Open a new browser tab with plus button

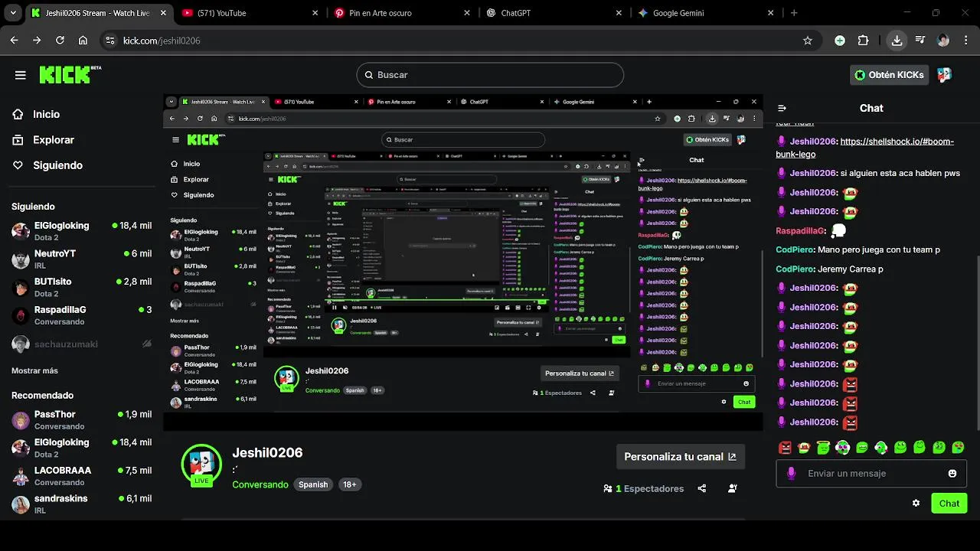click(794, 13)
